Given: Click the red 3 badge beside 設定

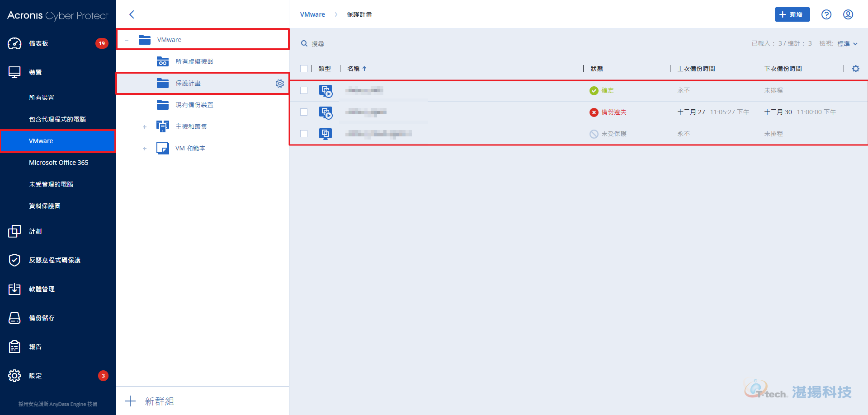Looking at the screenshot, I should [103, 376].
